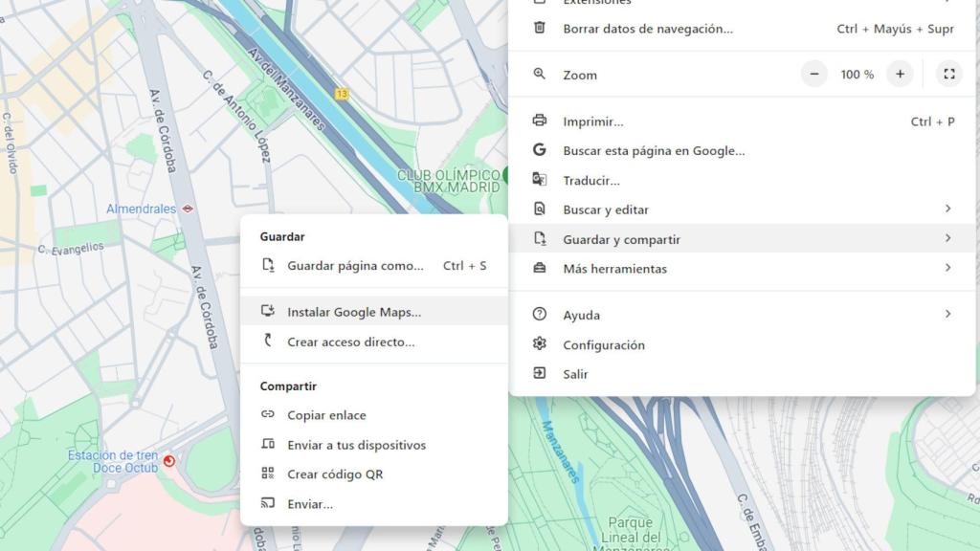
Task: Click the Instalar Google Maps install icon
Action: point(269,309)
